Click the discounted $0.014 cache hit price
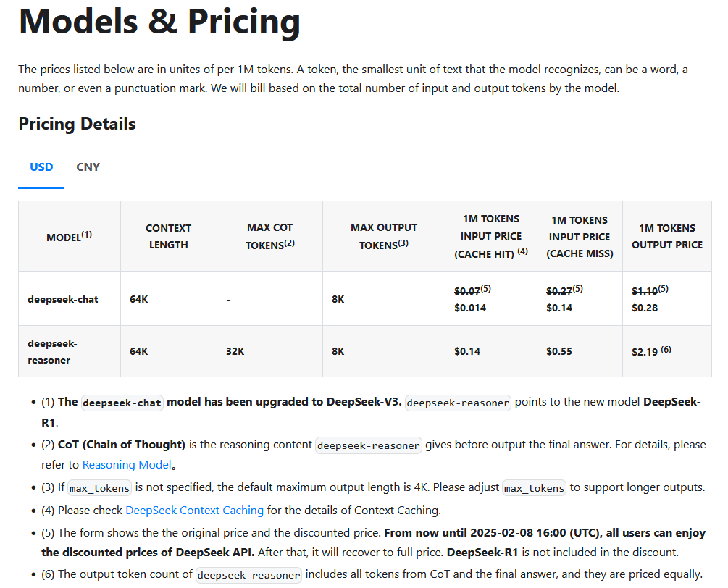 tap(470, 308)
